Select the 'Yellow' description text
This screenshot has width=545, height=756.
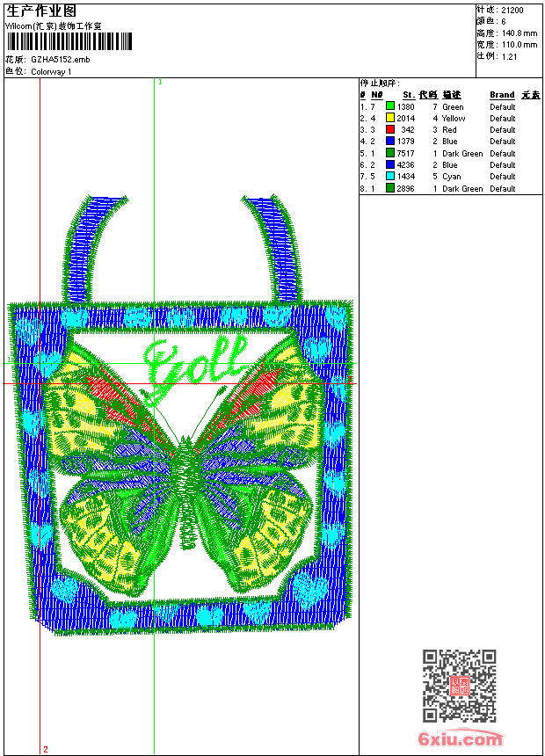coord(454,119)
